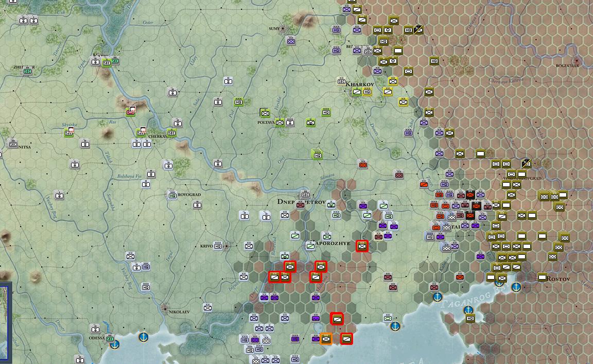Click port anchor between Odessa and Nikolaev
Image resolution: width=593 pixels, height=364 pixels.
pos(143,337)
